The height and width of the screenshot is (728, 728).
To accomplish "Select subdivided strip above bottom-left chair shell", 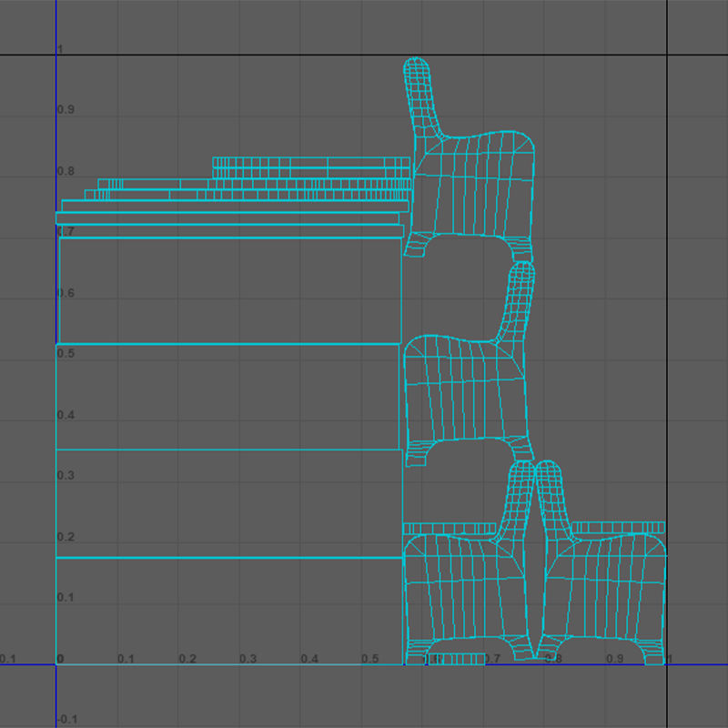I will [x=450, y=529].
